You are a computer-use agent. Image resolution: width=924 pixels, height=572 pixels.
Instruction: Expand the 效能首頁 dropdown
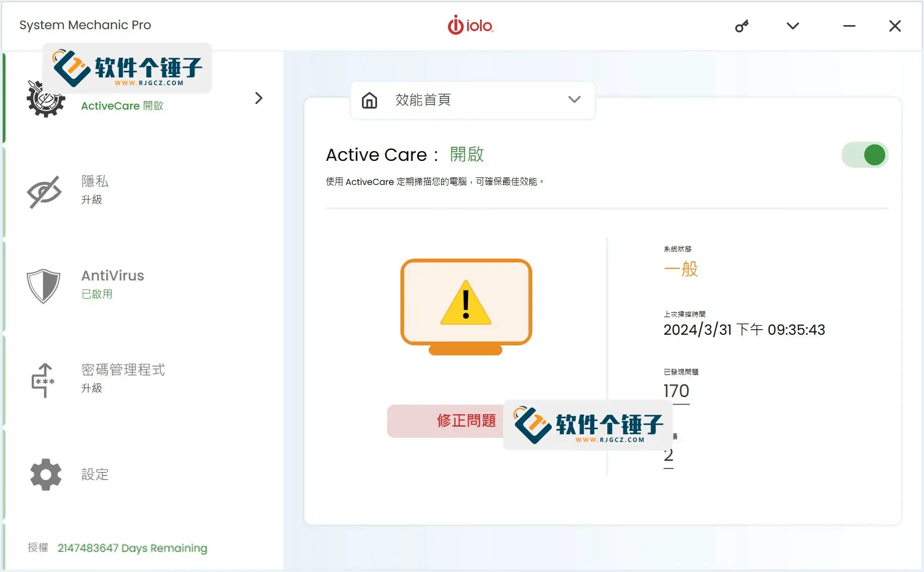(x=574, y=100)
